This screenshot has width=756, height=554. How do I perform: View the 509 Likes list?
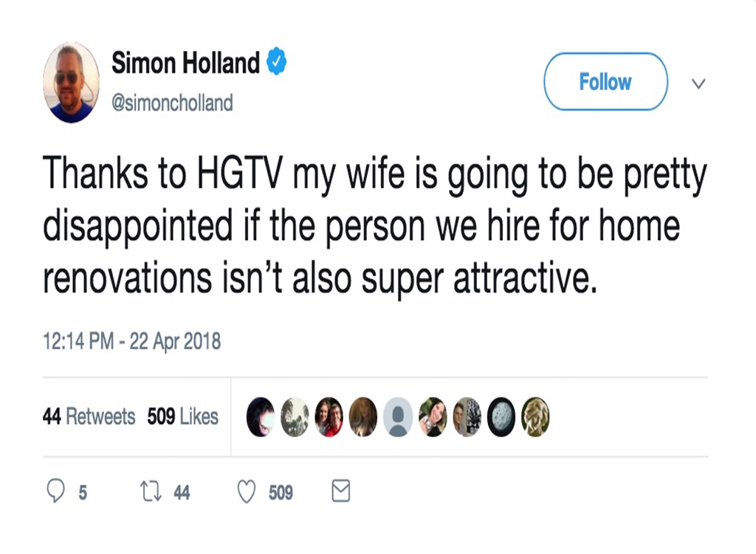tap(182, 417)
